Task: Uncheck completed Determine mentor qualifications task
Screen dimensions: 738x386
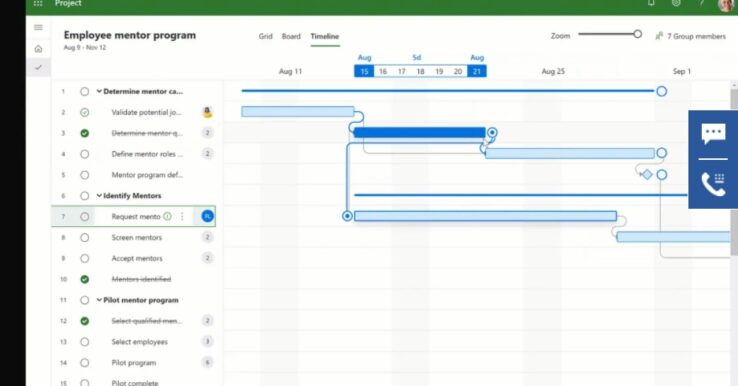Action: pos(84,133)
